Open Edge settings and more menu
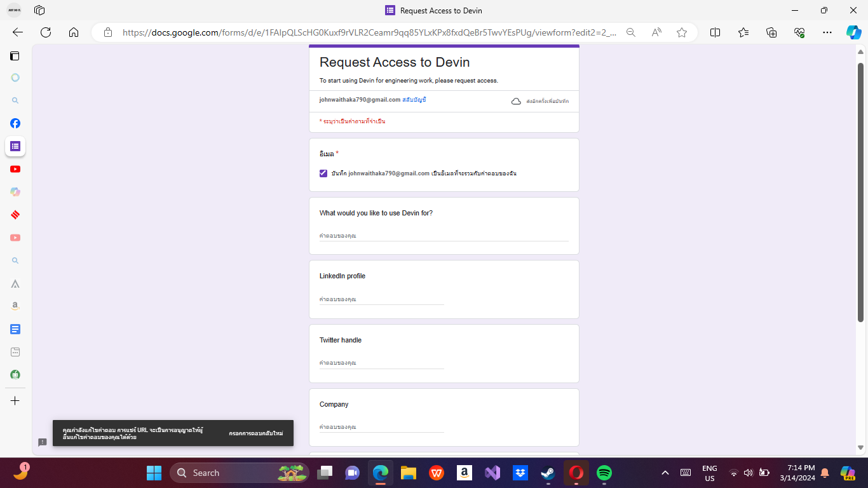This screenshot has width=868, height=488. point(827,32)
